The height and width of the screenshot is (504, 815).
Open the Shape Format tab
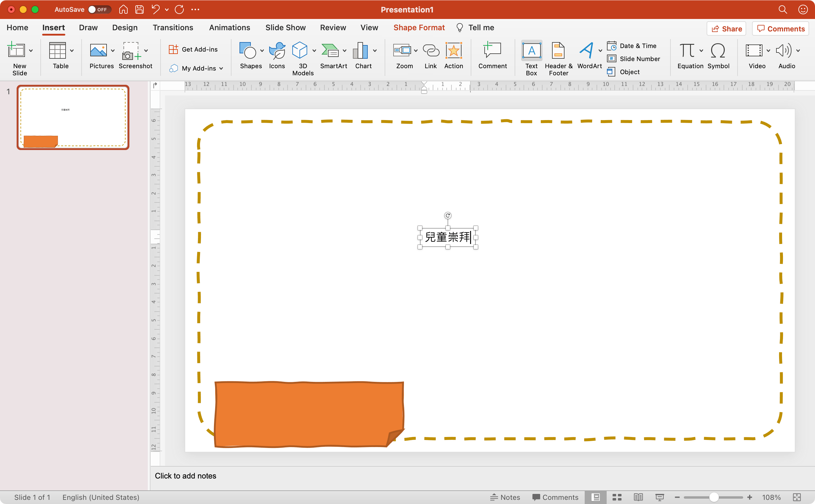pos(419,28)
